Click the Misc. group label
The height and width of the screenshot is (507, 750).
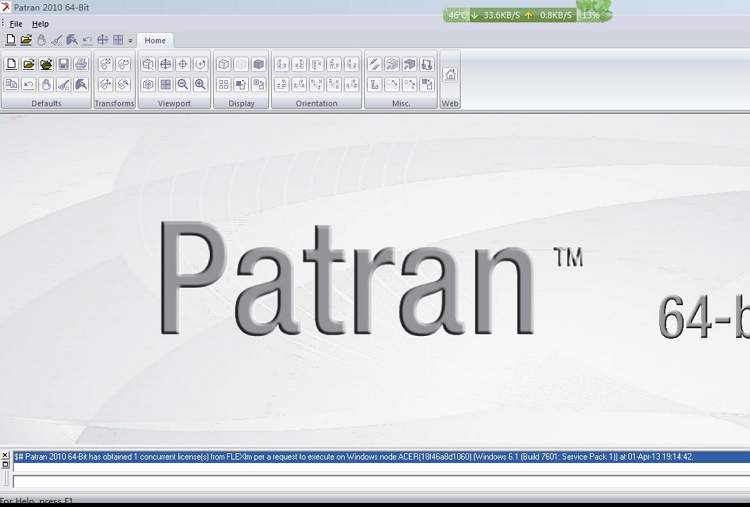coord(401,103)
